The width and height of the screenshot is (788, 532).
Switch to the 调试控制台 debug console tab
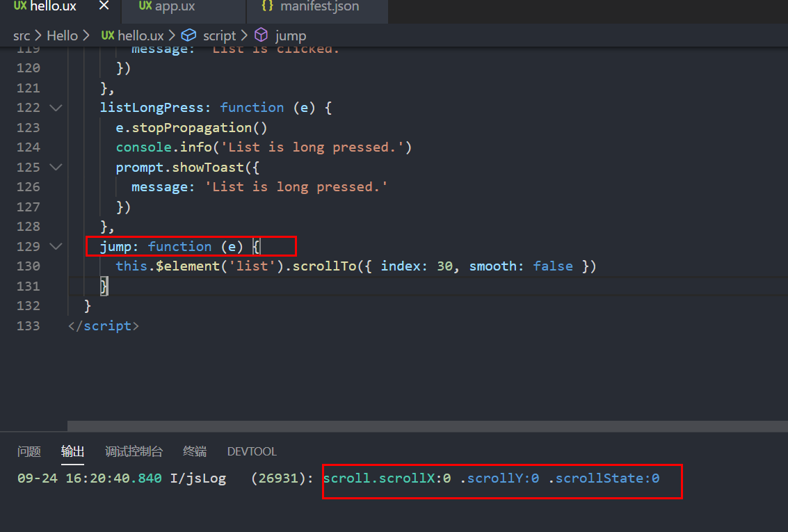[x=134, y=452]
